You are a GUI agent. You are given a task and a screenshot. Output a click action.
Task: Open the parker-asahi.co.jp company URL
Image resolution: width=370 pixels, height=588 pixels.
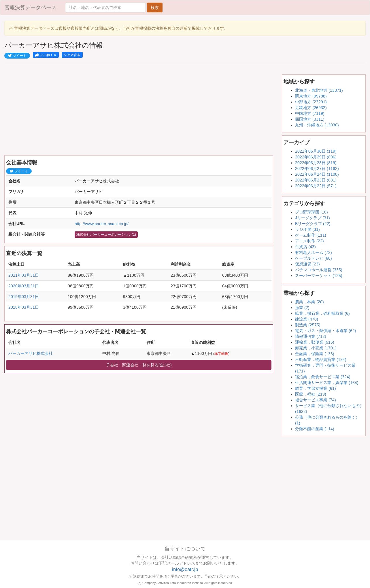101,224
